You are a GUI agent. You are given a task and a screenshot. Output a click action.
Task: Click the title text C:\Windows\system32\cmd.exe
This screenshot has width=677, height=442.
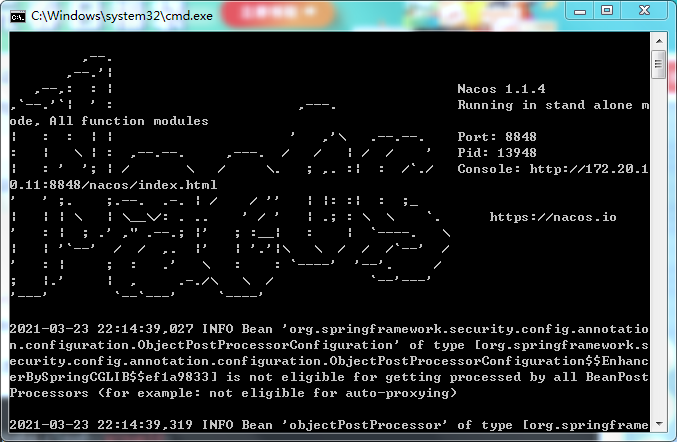(122, 16)
